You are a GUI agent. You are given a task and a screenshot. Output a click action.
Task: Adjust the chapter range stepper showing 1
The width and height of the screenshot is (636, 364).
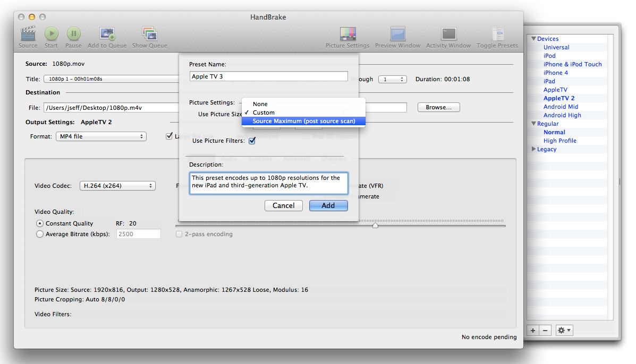coord(393,80)
